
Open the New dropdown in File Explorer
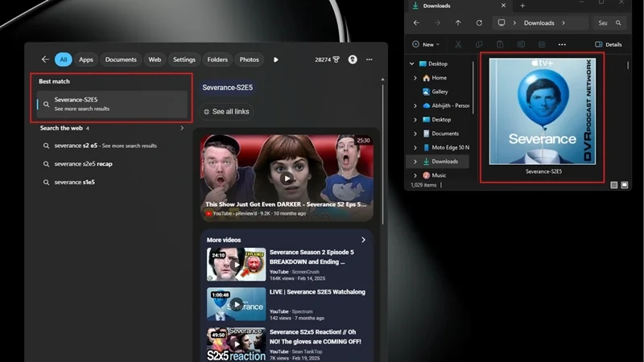tap(426, 44)
